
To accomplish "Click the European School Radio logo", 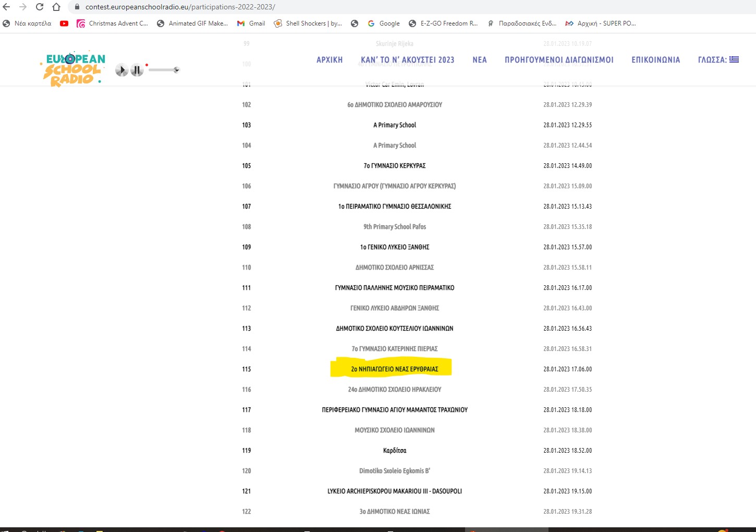I will (73, 69).
